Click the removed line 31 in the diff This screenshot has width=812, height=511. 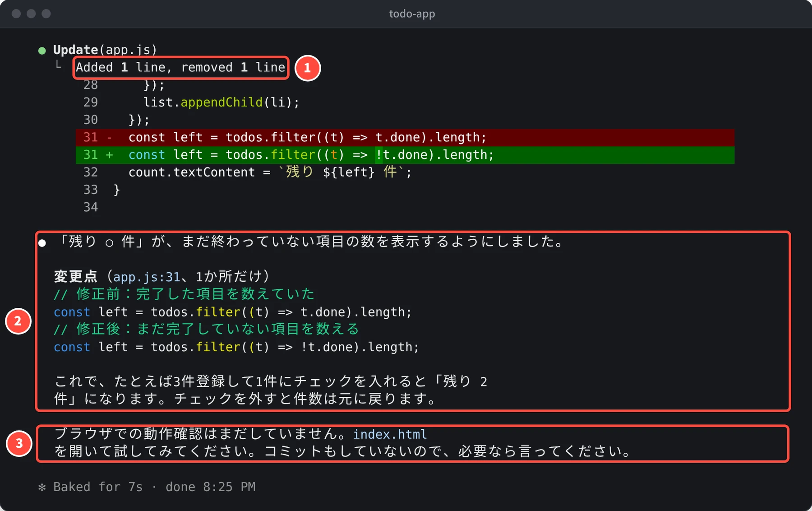tap(405, 137)
